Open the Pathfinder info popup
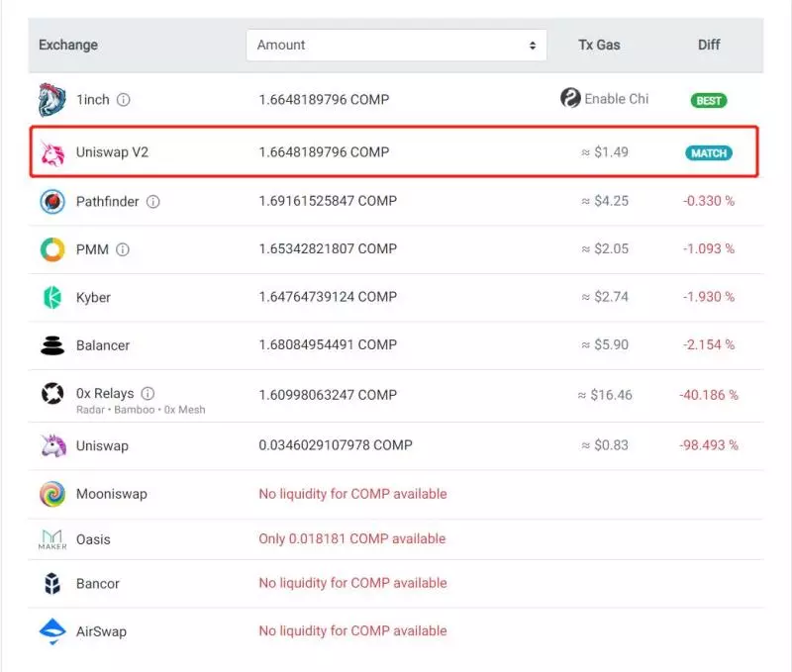792x672 pixels. [151, 201]
